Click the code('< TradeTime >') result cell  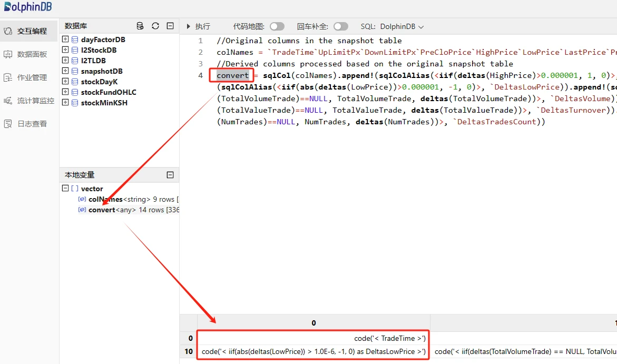point(389,338)
